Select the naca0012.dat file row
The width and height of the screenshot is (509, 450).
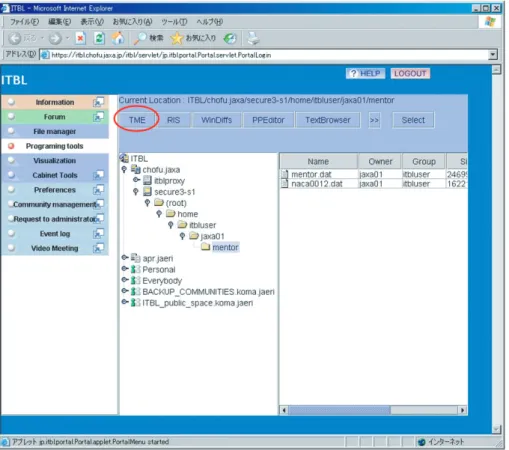pyautogui.click(x=373, y=184)
